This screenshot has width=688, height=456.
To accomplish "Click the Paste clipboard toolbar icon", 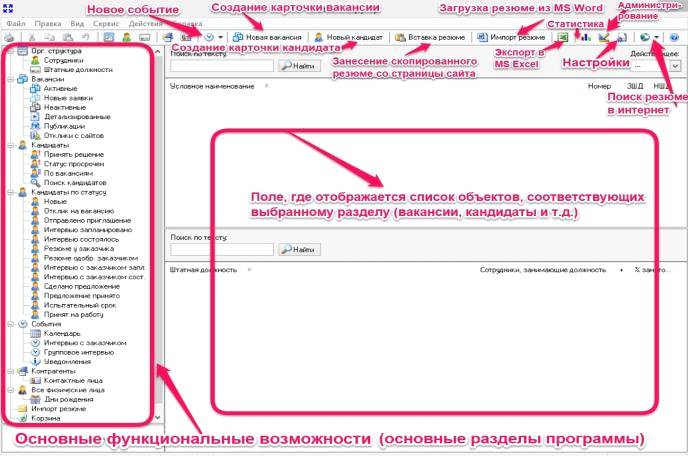I will 68,38.
